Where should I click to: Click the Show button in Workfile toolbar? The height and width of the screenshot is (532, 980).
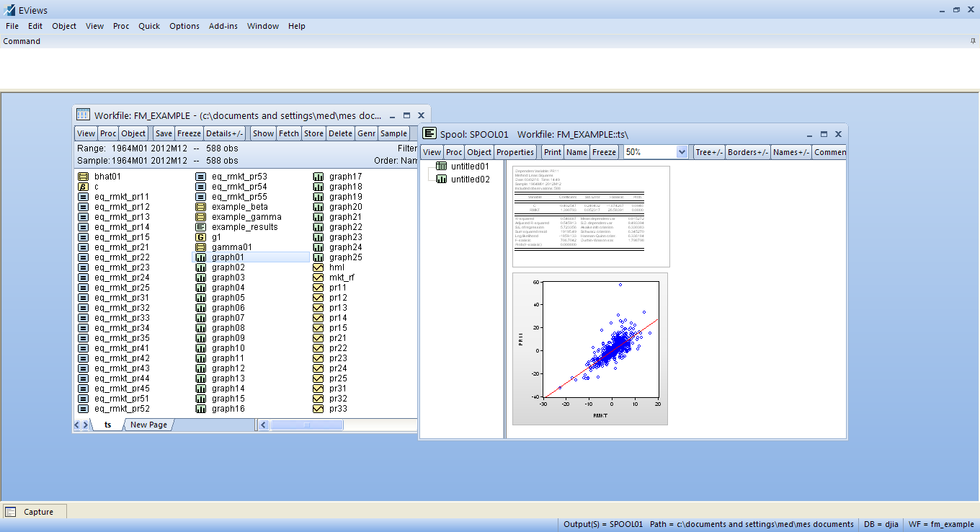click(263, 133)
